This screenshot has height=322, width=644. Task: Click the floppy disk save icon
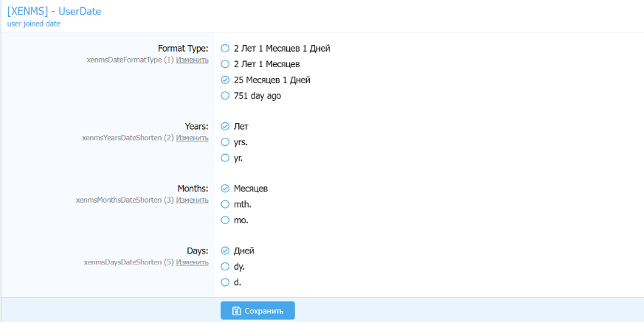point(236,311)
